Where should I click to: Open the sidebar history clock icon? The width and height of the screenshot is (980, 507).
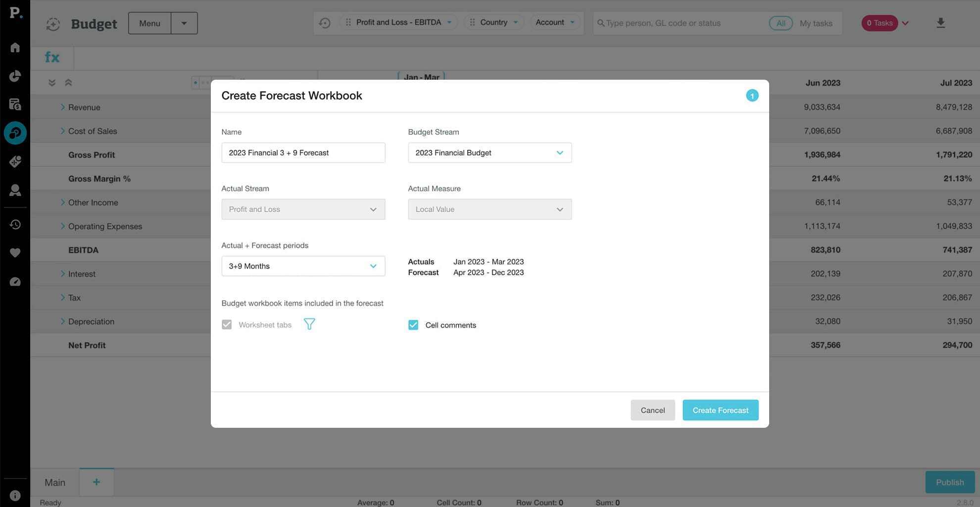coord(15,224)
